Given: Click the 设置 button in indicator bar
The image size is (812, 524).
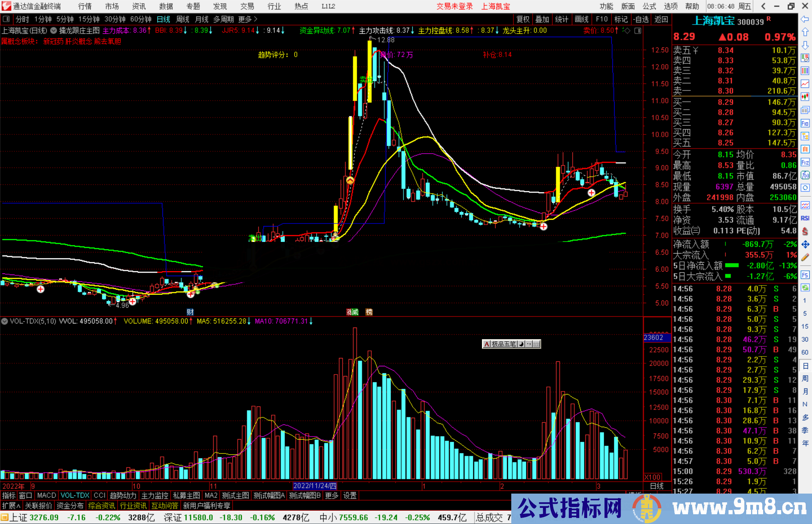Looking at the screenshot, I should [x=350, y=495].
